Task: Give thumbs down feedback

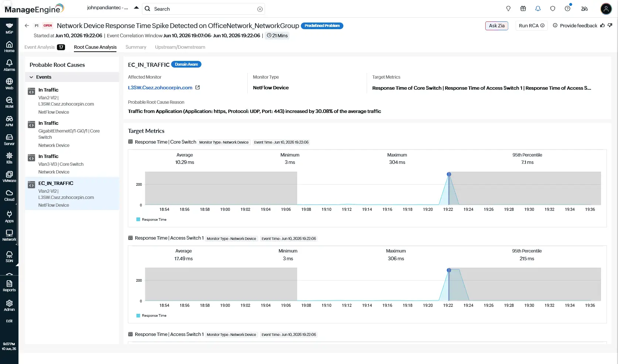Action: click(x=610, y=25)
